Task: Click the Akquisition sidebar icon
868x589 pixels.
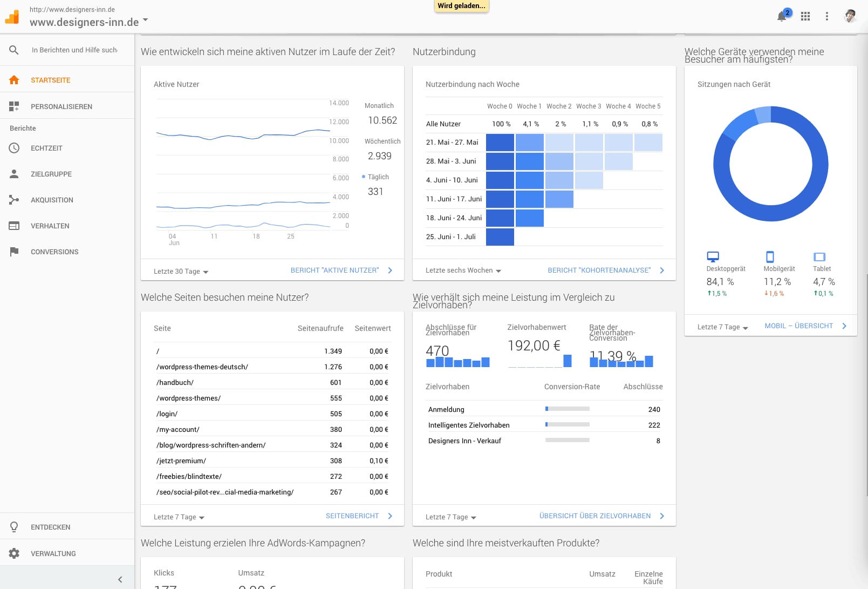Action: pos(14,200)
